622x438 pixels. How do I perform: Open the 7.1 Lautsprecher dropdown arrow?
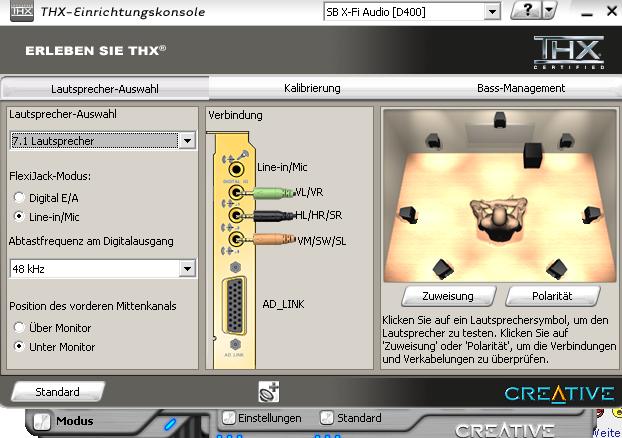click(x=187, y=141)
